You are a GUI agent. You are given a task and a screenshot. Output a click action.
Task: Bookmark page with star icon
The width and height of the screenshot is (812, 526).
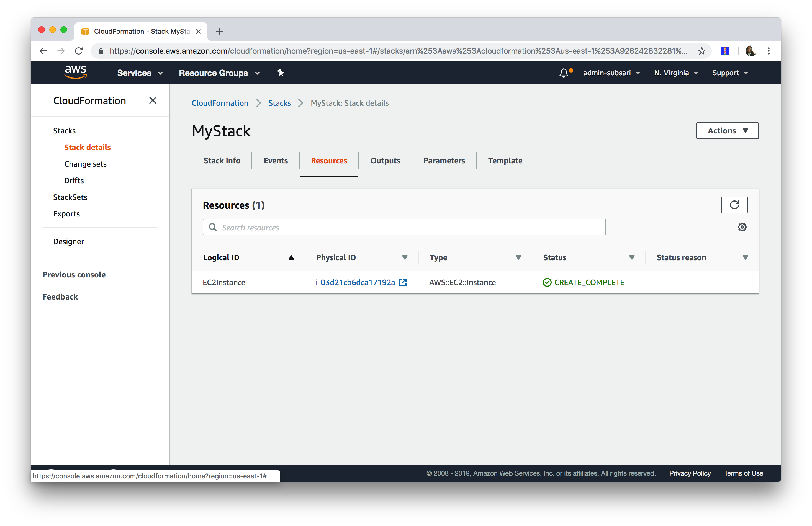(x=701, y=51)
